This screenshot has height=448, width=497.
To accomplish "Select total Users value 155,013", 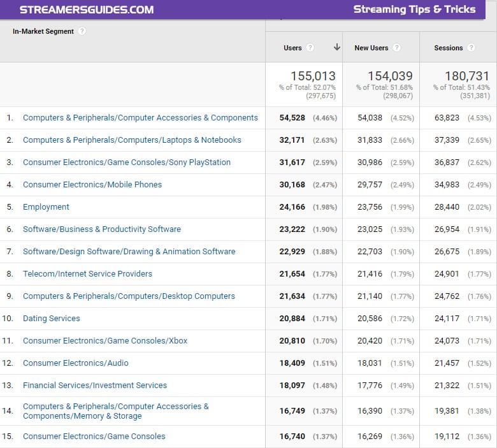I will point(313,76).
